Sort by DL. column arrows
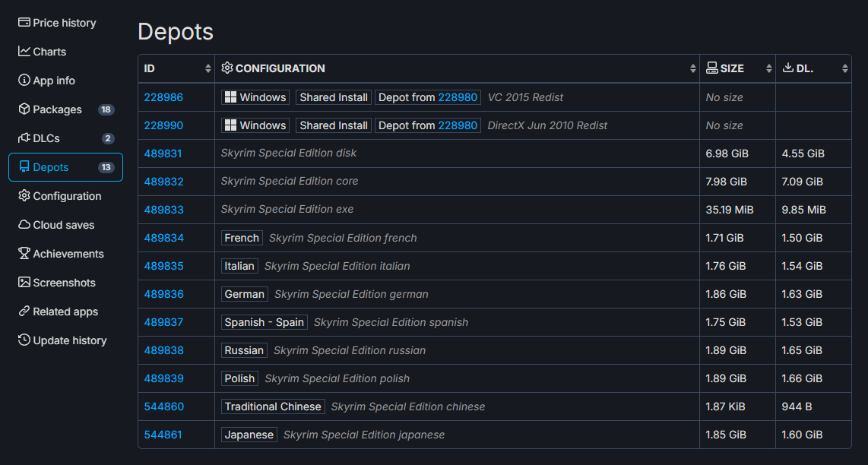Viewport: 868px width, 465px height. (x=845, y=68)
